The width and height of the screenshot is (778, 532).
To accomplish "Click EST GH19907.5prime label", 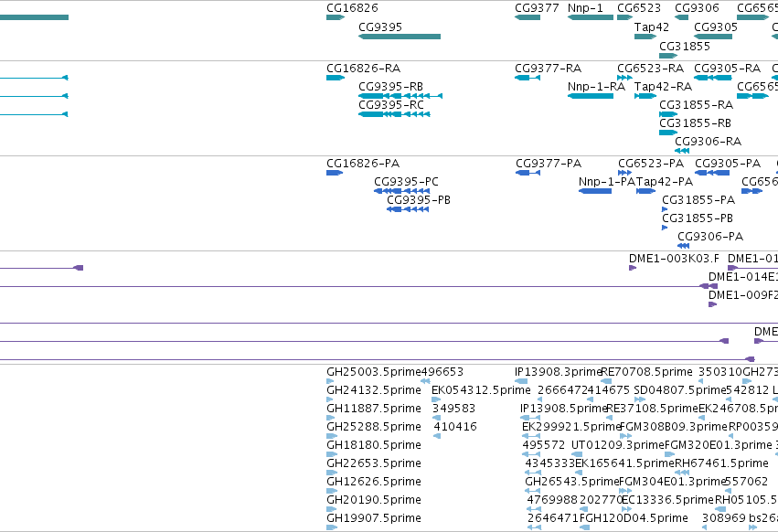I will point(374,518).
